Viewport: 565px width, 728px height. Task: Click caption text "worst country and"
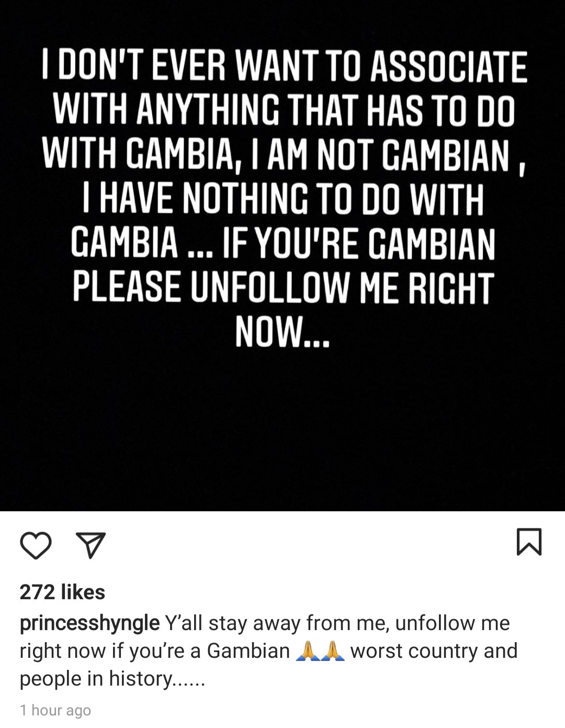pyautogui.click(x=434, y=651)
